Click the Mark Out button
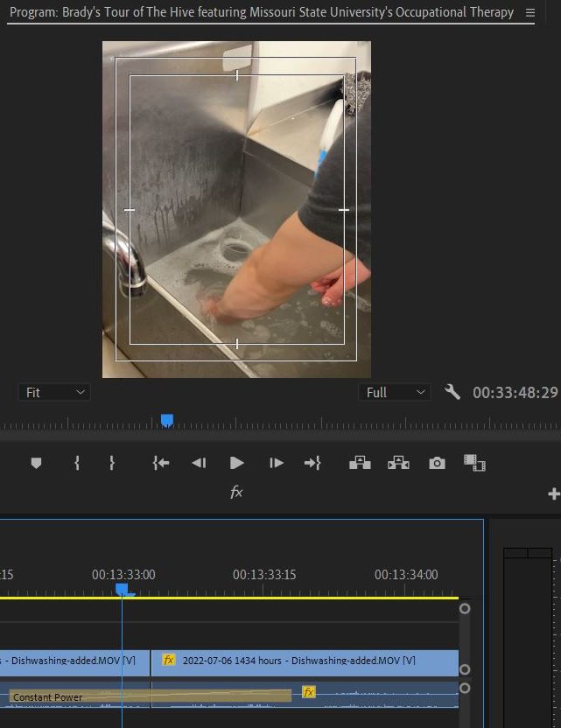 pyautogui.click(x=112, y=463)
